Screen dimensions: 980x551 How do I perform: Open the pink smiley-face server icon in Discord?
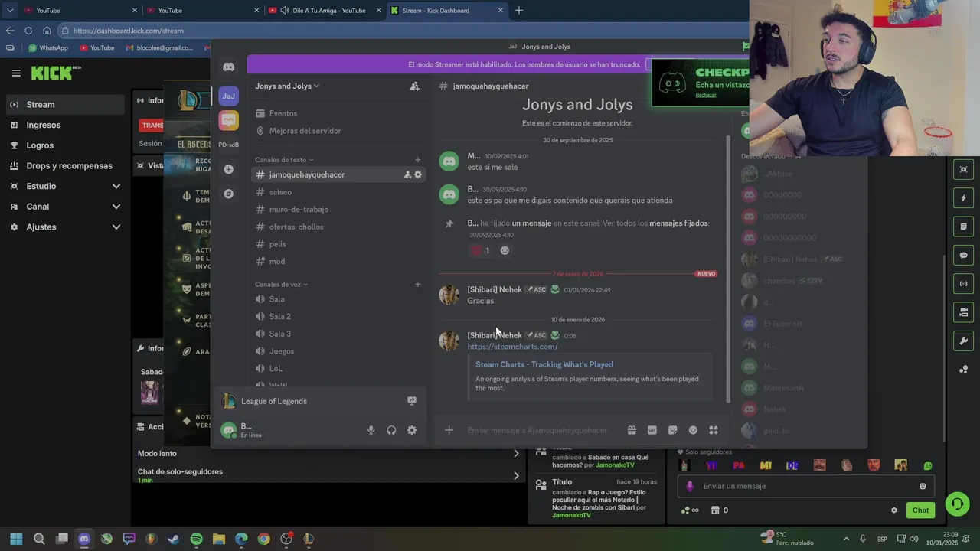click(228, 120)
